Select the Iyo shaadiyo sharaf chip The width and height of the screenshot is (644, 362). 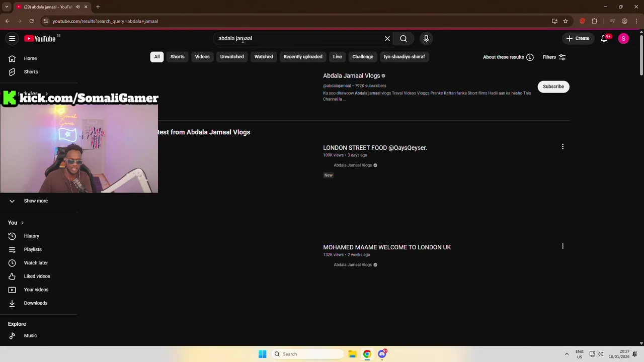point(405,57)
